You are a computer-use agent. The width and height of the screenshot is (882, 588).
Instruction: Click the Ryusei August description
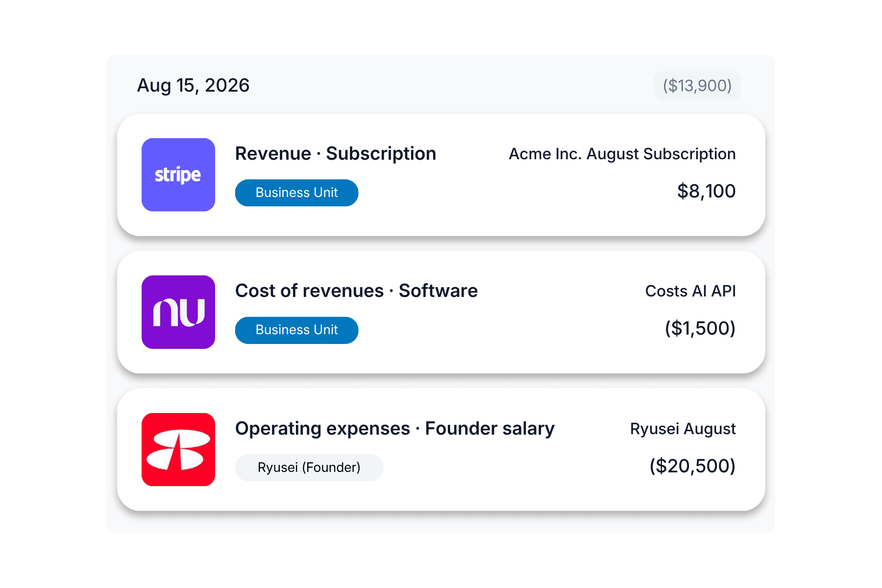coord(683,429)
